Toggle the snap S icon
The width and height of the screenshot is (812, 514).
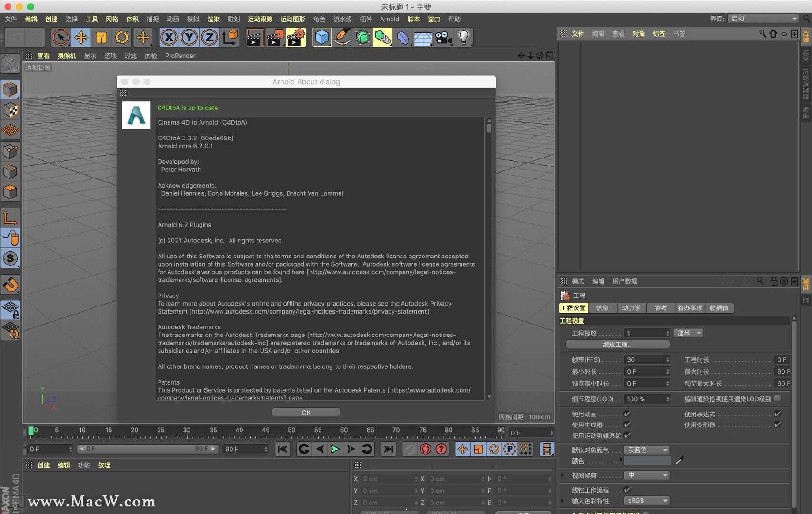10,258
